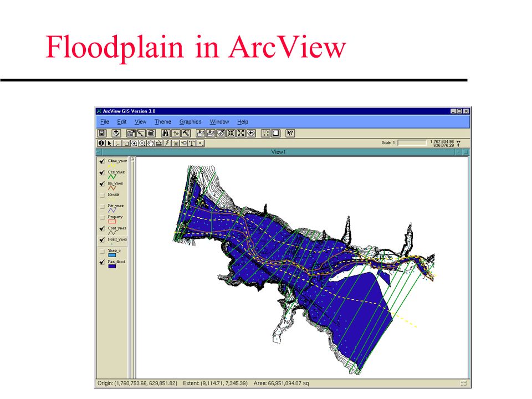Uncheck the Cont_ynez theme checkbox
The image size is (532, 399).
(x=102, y=228)
